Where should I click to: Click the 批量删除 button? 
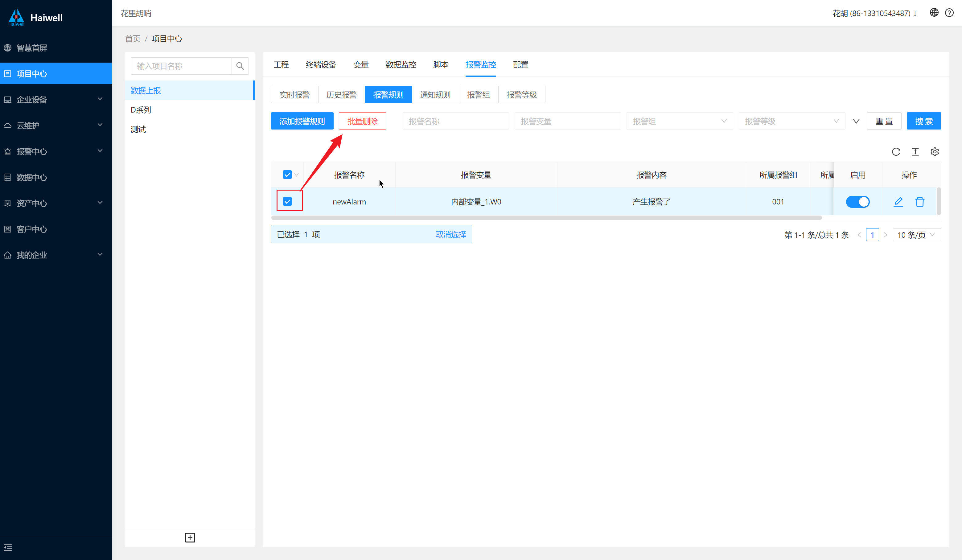(x=362, y=121)
